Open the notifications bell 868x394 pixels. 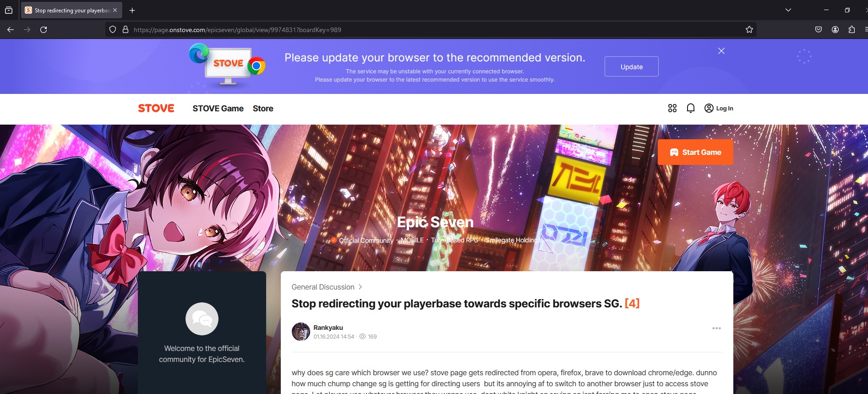691,108
